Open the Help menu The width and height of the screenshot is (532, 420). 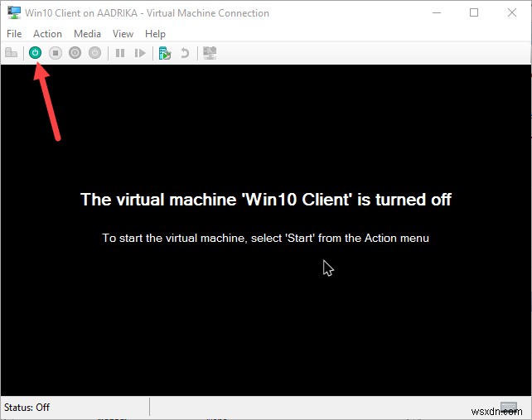155,34
